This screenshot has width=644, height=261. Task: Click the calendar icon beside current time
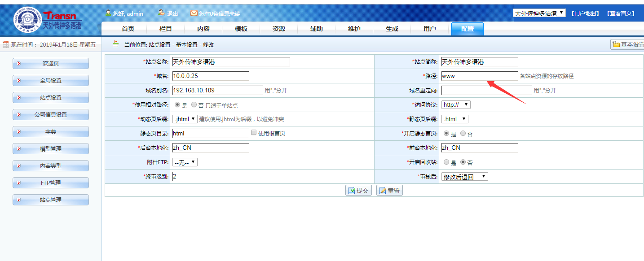tap(6, 44)
